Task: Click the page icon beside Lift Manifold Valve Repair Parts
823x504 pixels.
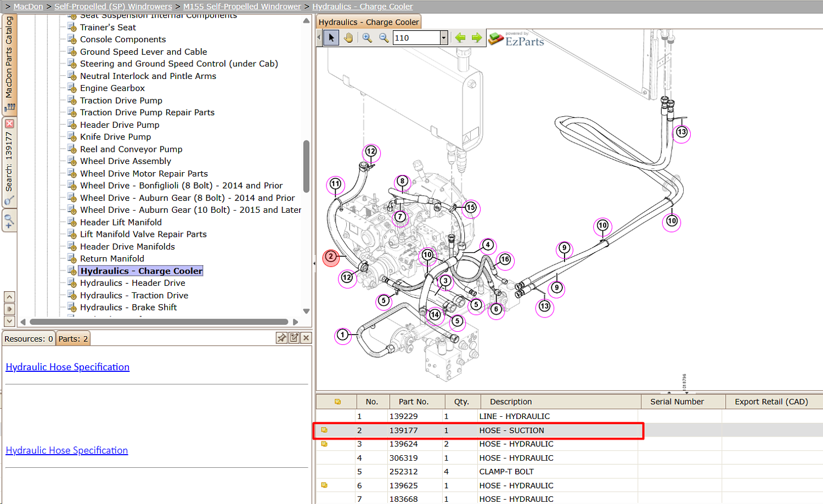Action: (72, 234)
